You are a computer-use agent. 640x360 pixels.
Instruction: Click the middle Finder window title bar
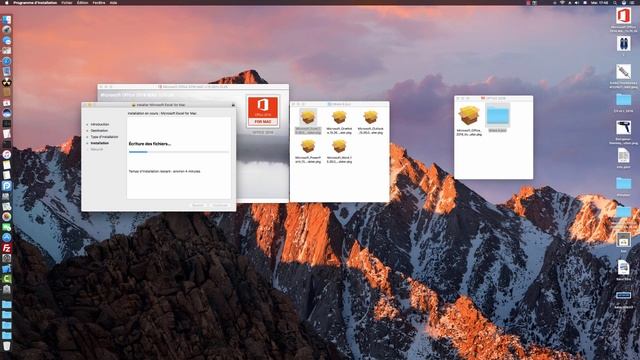[x=340, y=104]
